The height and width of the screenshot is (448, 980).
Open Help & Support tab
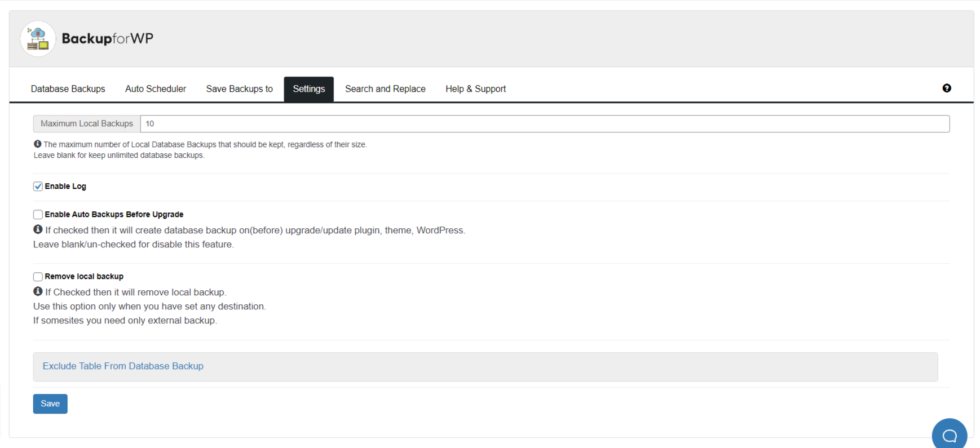click(x=475, y=89)
